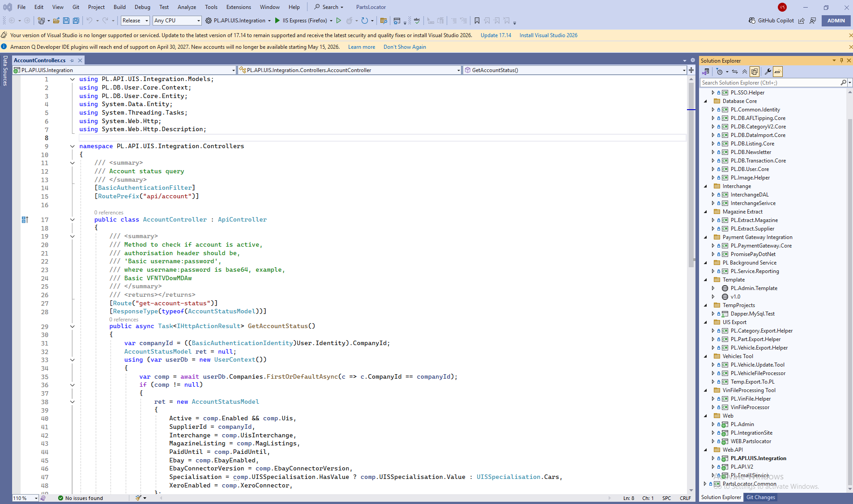Click the Open File folder icon
The width and height of the screenshot is (853, 504).
pyautogui.click(x=56, y=21)
